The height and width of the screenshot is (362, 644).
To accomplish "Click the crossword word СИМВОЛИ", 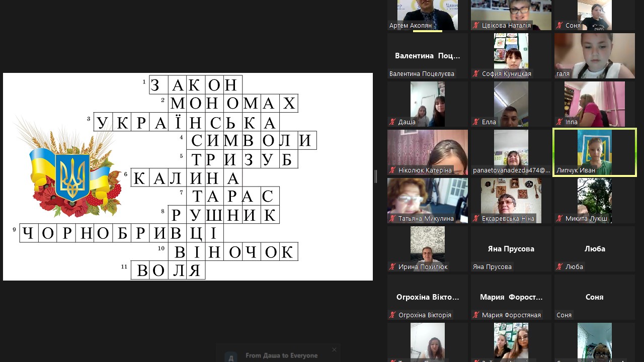I will pyautogui.click(x=252, y=140).
